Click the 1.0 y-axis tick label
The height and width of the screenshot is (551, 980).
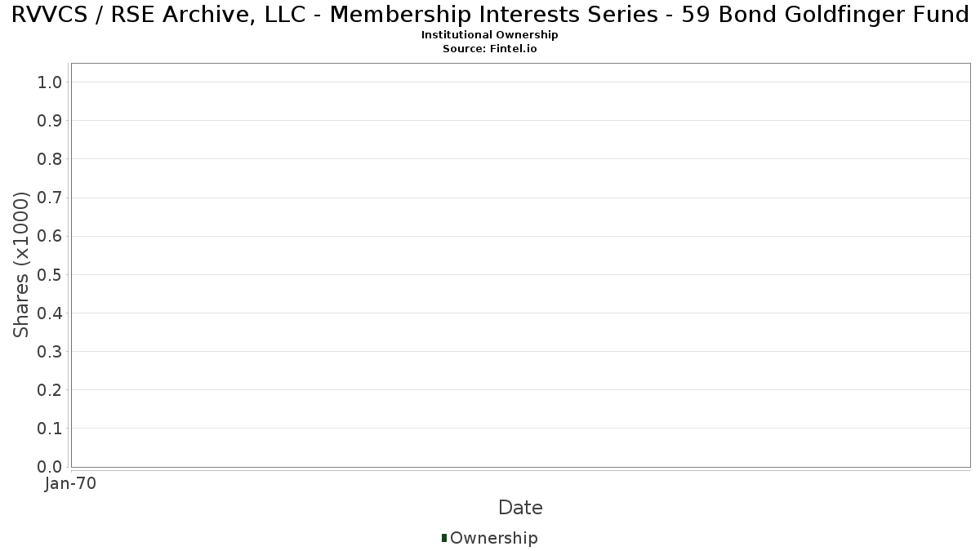(51, 82)
